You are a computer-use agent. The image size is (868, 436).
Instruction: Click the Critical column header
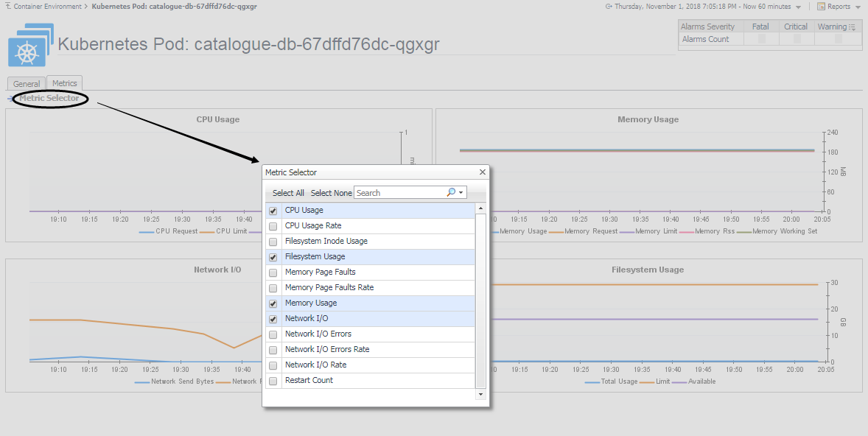point(797,27)
